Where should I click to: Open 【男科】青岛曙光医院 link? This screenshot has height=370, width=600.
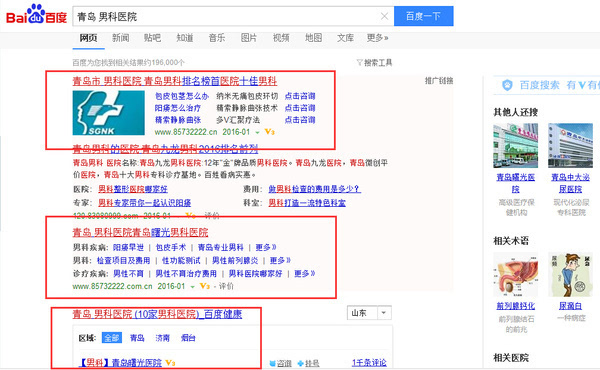(121, 362)
